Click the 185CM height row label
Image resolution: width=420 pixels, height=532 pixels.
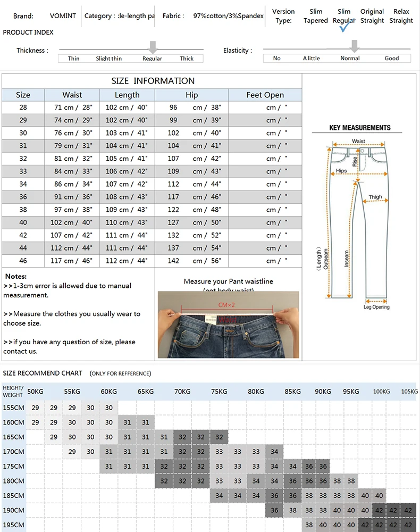tap(14, 496)
